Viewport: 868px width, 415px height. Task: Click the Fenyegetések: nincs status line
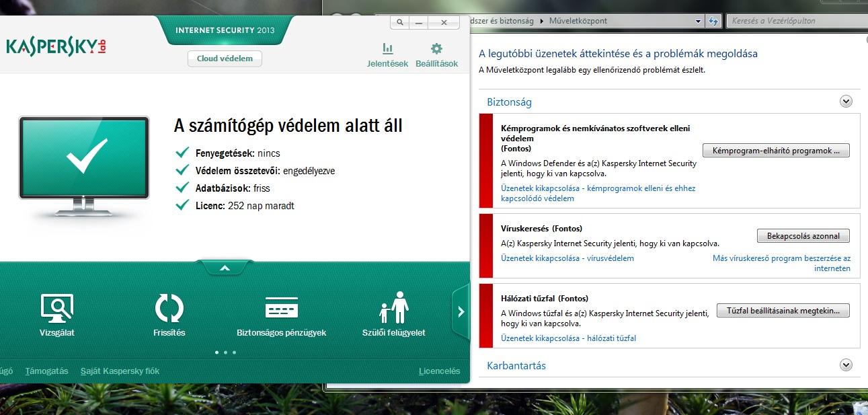point(228,153)
